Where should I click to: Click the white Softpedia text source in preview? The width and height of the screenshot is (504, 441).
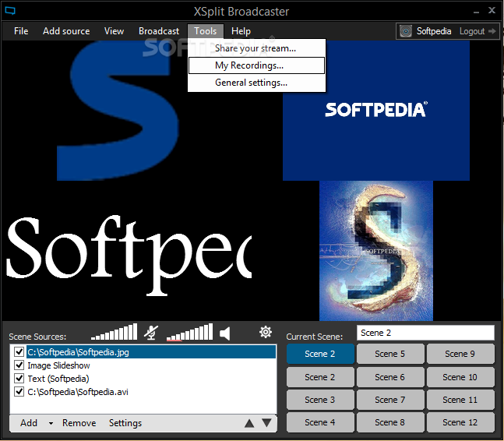129,256
